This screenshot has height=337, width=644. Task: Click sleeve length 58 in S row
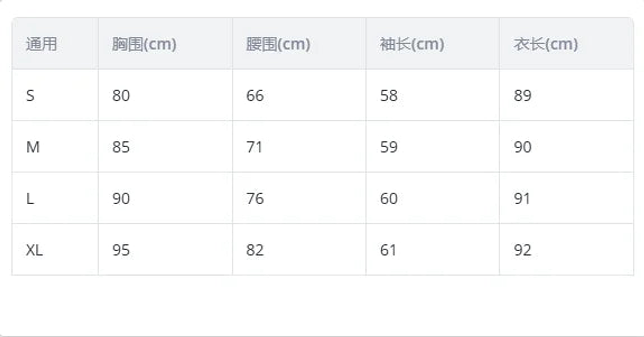[x=389, y=96]
